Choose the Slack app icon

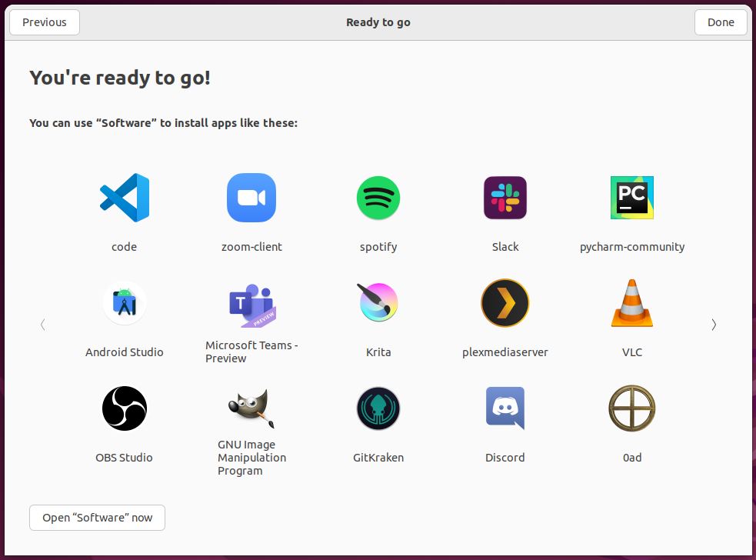tap(505, 198)
